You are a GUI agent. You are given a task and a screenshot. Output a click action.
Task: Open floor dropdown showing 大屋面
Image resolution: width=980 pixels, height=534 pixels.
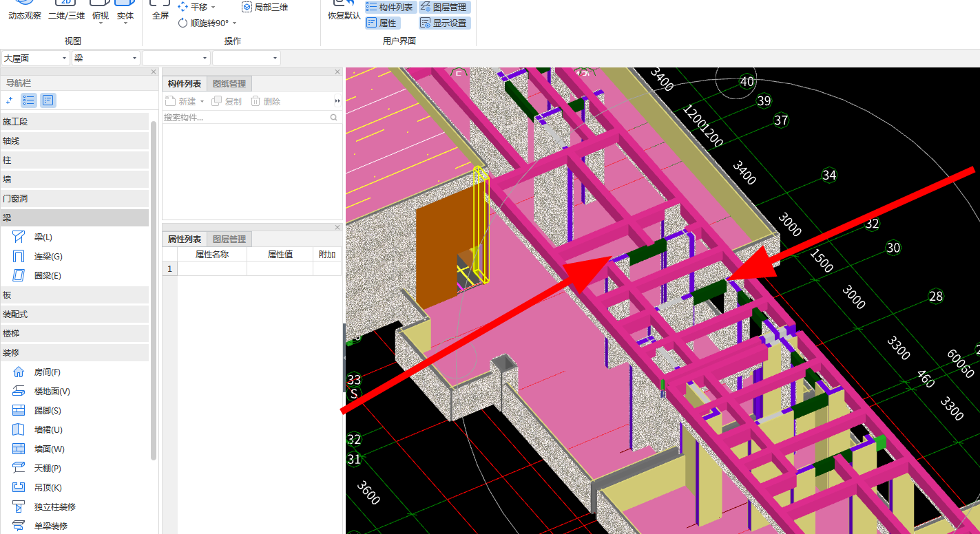tap(35, 58)
